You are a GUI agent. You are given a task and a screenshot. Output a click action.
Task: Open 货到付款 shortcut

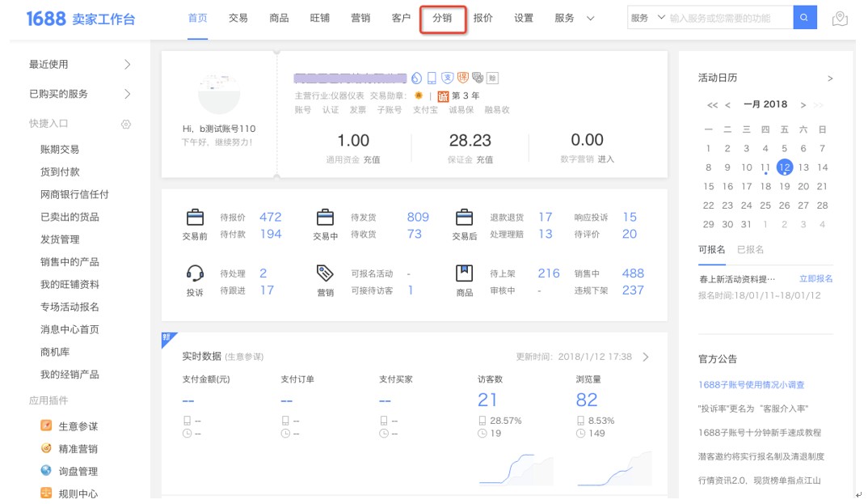click(x=60, y=172)
